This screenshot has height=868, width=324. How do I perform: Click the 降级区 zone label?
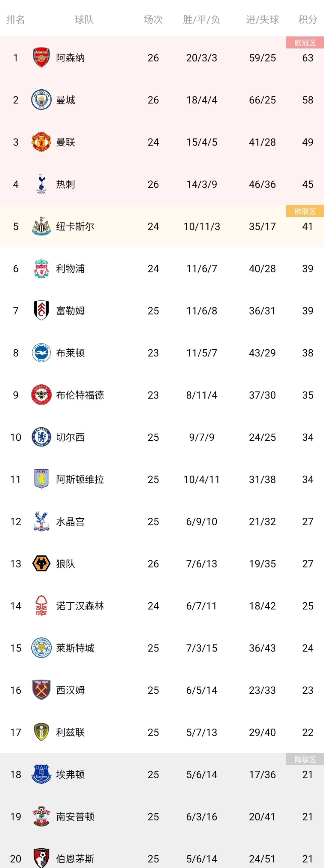305,759
